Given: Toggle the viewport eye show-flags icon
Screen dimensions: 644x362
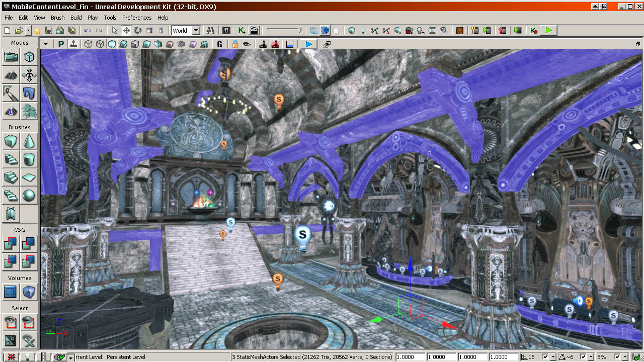Looking at the screenshot, I should 247,44.
